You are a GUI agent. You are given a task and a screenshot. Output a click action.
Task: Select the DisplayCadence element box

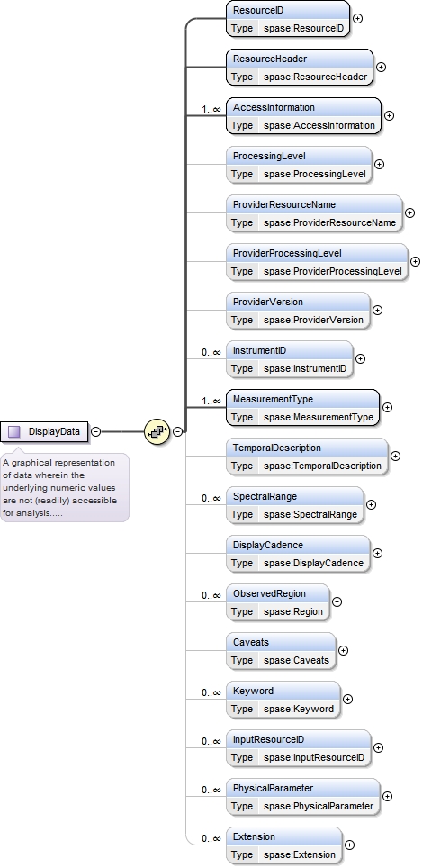tap(298, 554)
